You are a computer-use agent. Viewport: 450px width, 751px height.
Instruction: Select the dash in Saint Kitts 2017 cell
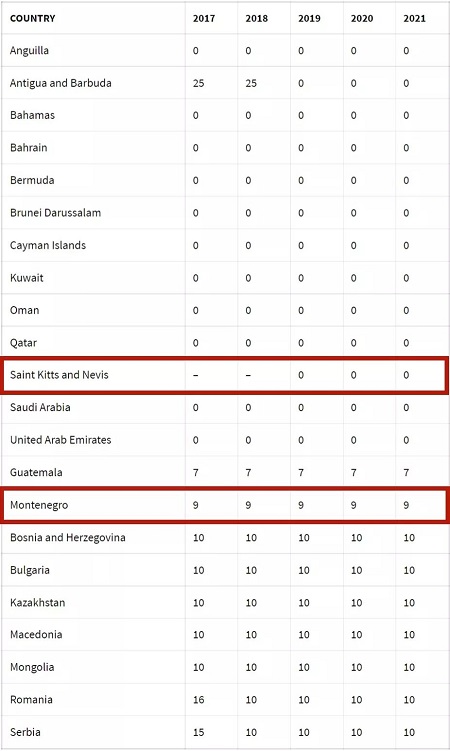point(195,375)
